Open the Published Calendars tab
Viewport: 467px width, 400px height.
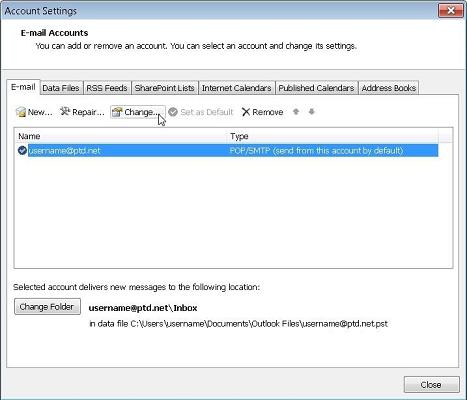(316, 88)
